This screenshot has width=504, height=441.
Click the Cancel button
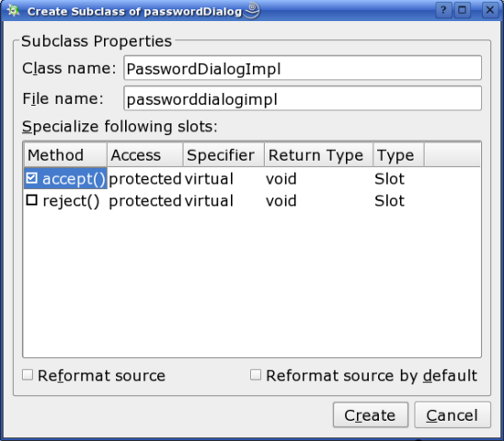[452, 415]
